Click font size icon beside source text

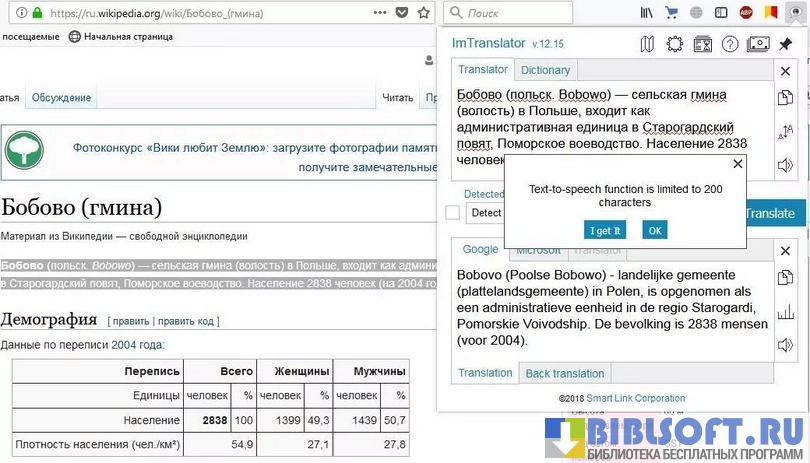[x=786, y=131]
